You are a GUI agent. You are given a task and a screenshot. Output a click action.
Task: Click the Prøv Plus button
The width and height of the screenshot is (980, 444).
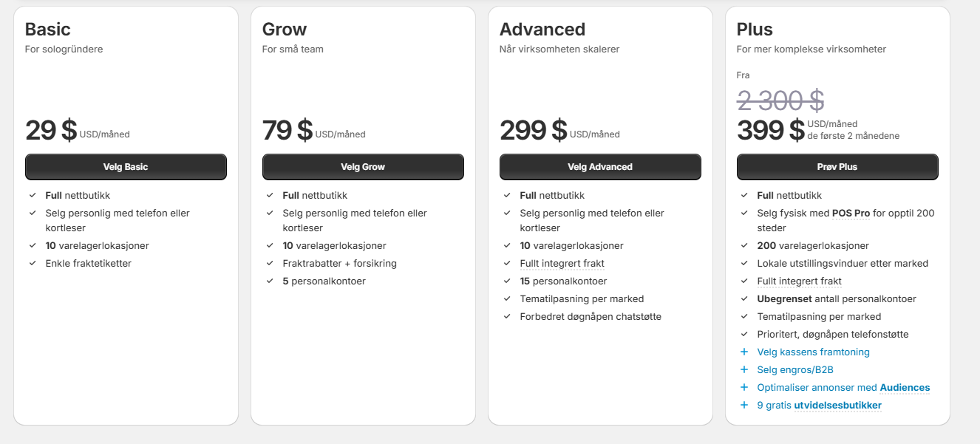pos(837,167)
